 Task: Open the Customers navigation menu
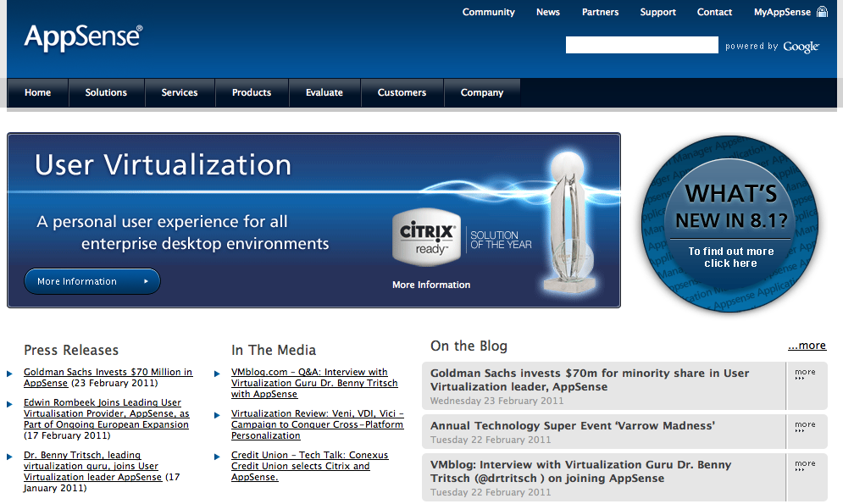coord(402,92)
